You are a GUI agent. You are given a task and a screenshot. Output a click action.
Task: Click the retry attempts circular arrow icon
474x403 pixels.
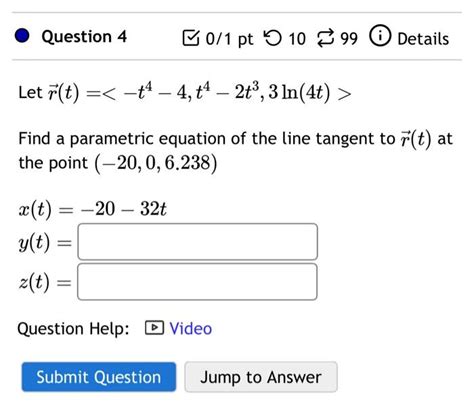(x=273, y=38)
